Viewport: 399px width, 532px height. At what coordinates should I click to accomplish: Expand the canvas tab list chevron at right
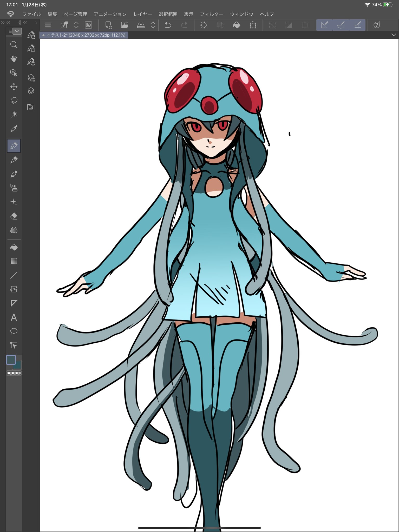click(x=394, y=35)
